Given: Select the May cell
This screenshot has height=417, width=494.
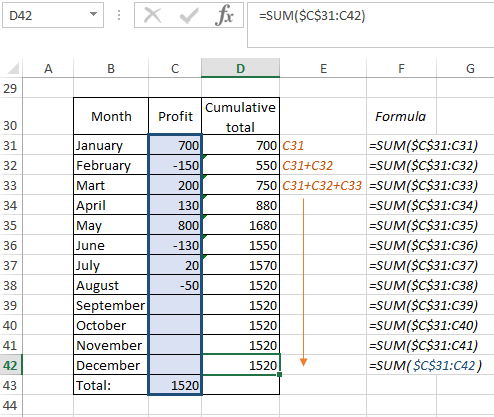Looking at the screenshot, I should point(111,225).
